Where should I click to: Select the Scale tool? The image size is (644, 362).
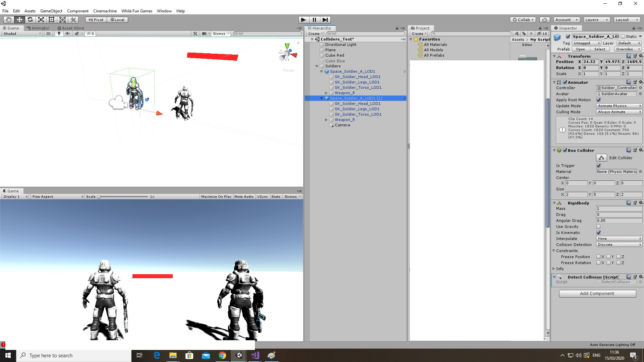[41, 19]
